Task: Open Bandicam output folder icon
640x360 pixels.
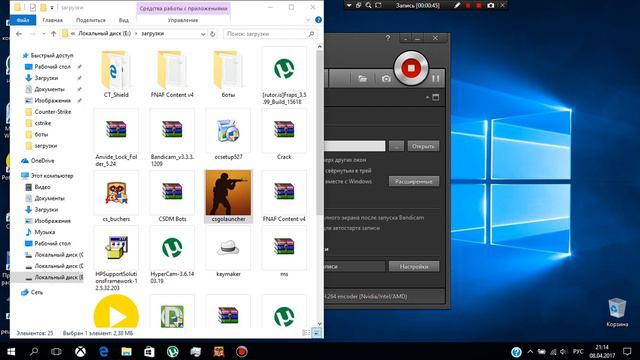Action: coord(362,78)
